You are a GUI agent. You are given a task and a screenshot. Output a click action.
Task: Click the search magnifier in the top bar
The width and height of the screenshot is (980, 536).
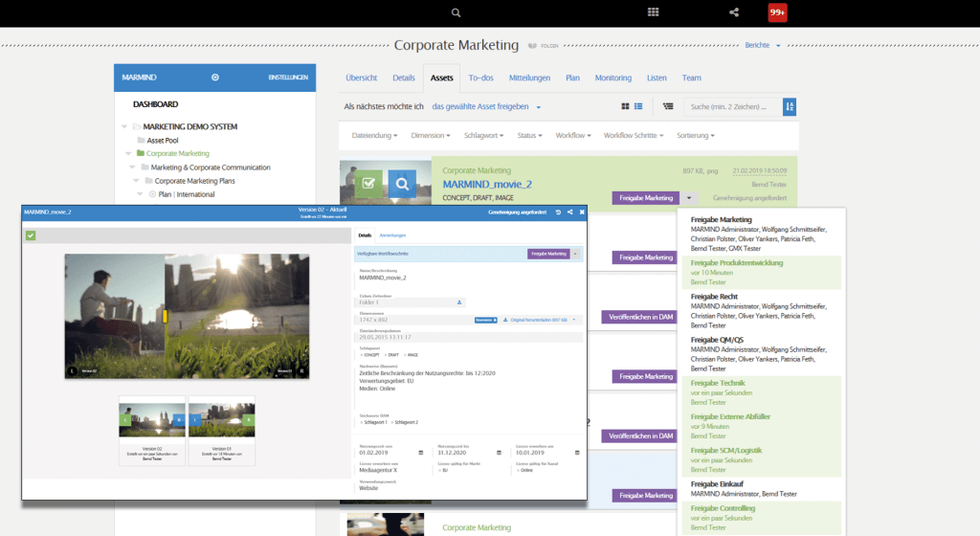click(x=457, y=12)
